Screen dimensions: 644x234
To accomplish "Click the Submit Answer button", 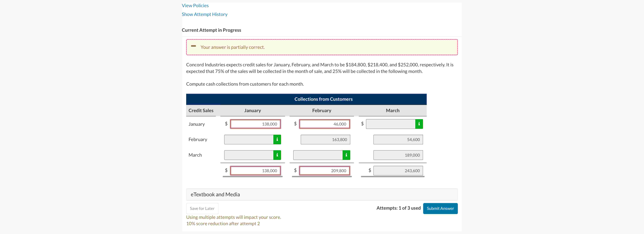I will (x=440, y=208).
